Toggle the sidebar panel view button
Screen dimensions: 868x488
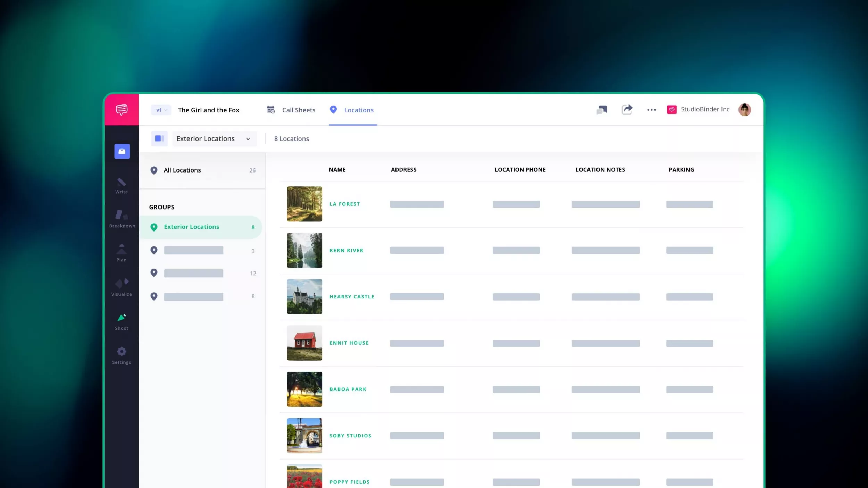click(159, 138)
